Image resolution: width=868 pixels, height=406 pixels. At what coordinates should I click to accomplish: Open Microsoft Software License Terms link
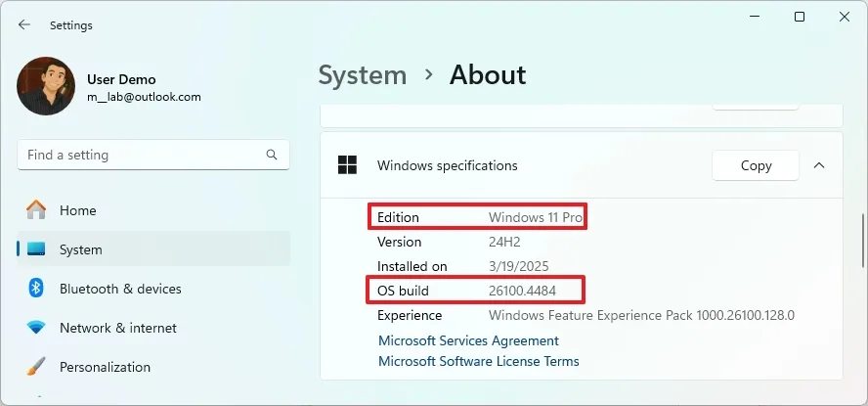pyautogui.click(x=478, y=361)
